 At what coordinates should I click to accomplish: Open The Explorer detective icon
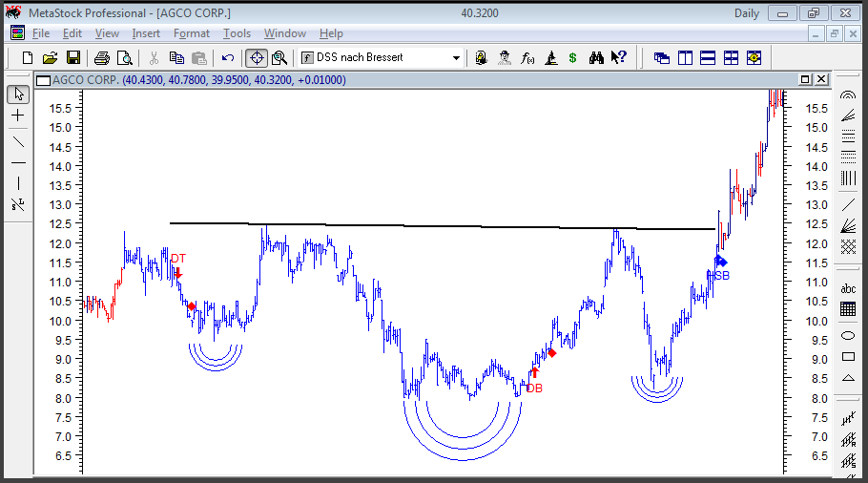click(505, 57)
